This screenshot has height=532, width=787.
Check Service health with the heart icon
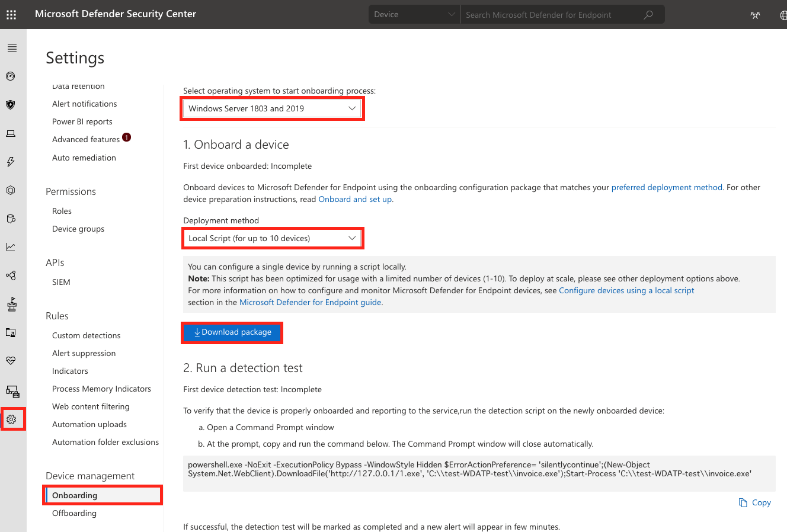[x=12, y=360]
